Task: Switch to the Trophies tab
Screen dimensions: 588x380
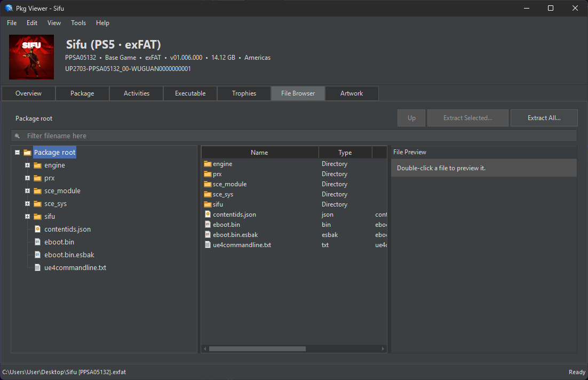Action: point(244,93)
